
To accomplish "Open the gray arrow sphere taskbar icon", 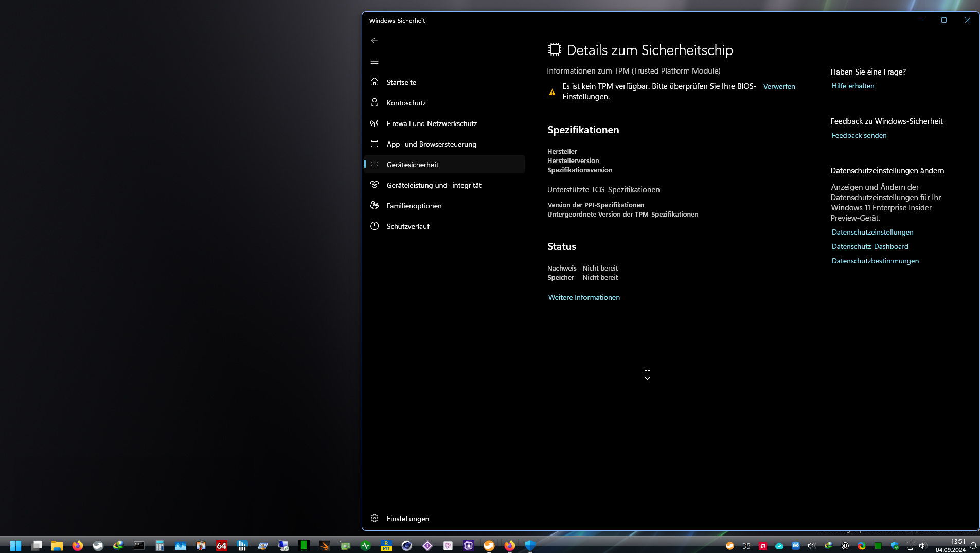I will point(98,545).
